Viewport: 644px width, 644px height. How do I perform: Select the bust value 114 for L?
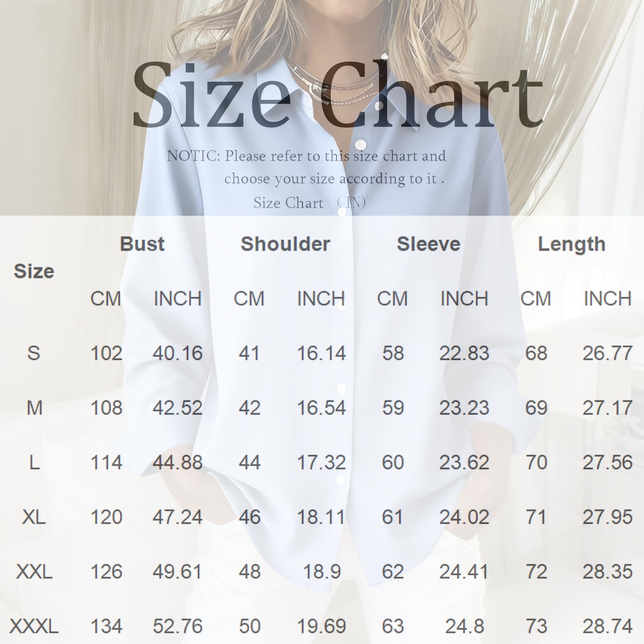coord(106,462)
